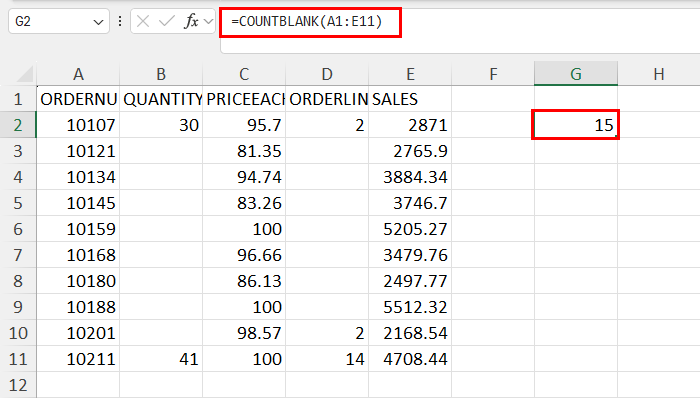Select cell with order number 10107

coord(78,125)
